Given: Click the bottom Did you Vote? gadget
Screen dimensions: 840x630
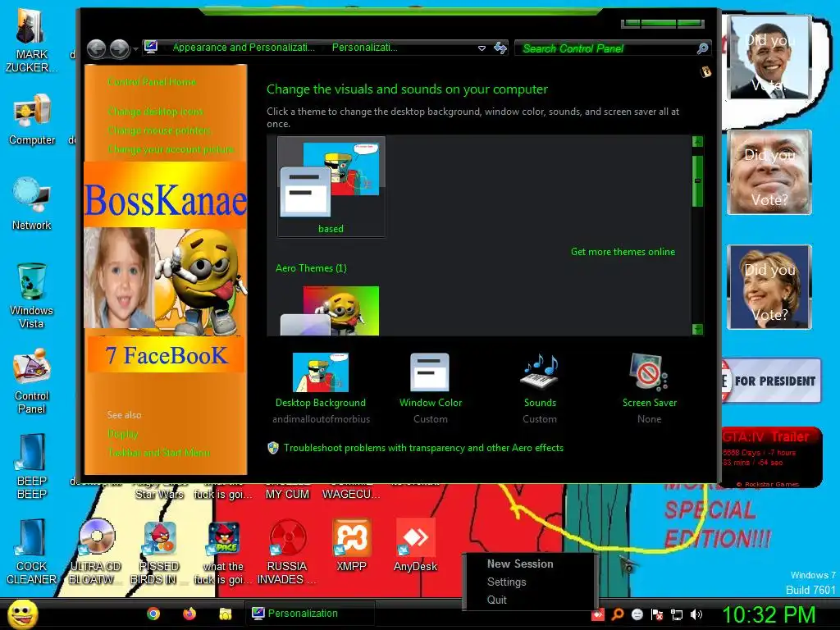Looking at the screenshot, I should tap(769, 286).
